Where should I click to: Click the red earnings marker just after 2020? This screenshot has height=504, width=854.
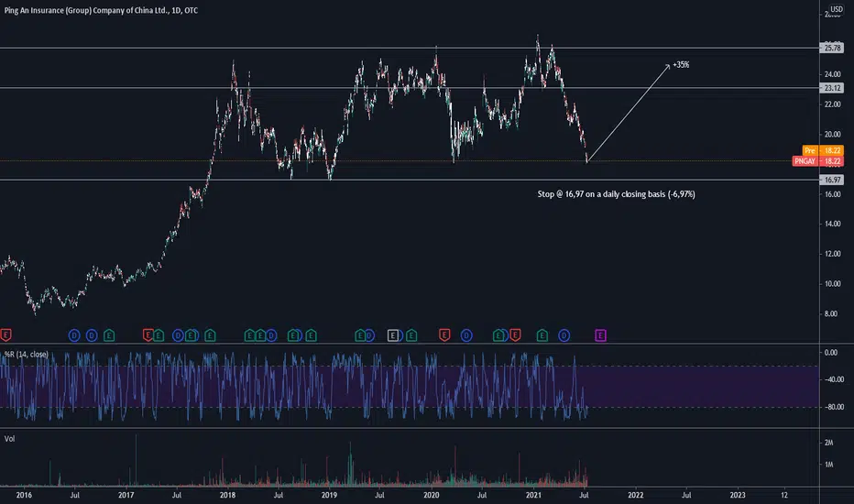(444, 335)
